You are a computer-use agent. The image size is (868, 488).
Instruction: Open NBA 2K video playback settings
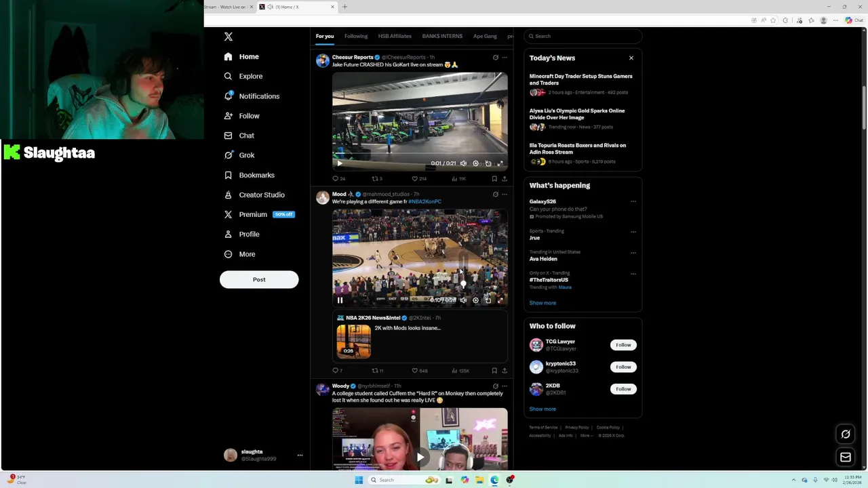(475, 300)
